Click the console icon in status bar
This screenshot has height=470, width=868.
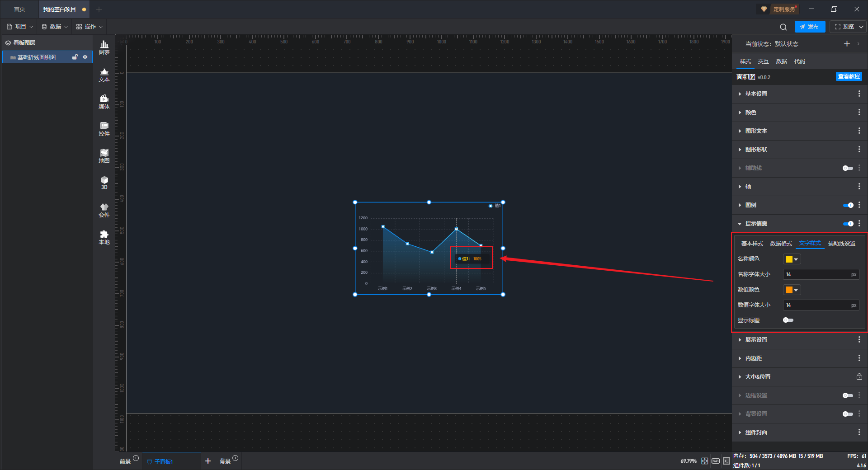click(x=726, y=461)
